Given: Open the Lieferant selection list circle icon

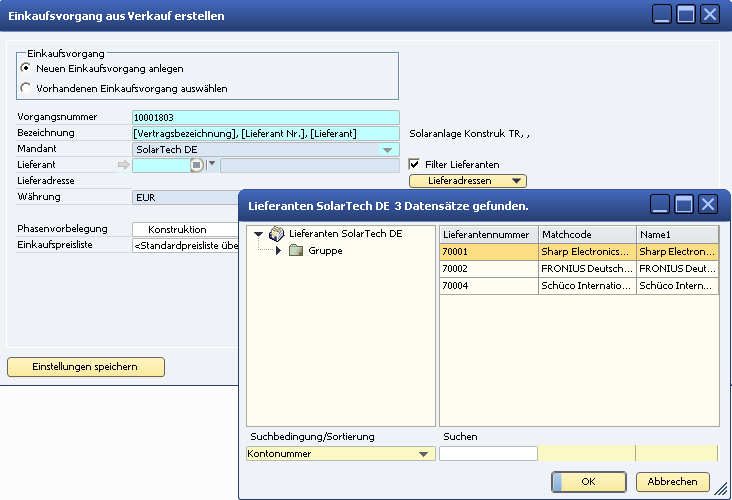Looking at the screenshot, I should [x=197, y=165].
